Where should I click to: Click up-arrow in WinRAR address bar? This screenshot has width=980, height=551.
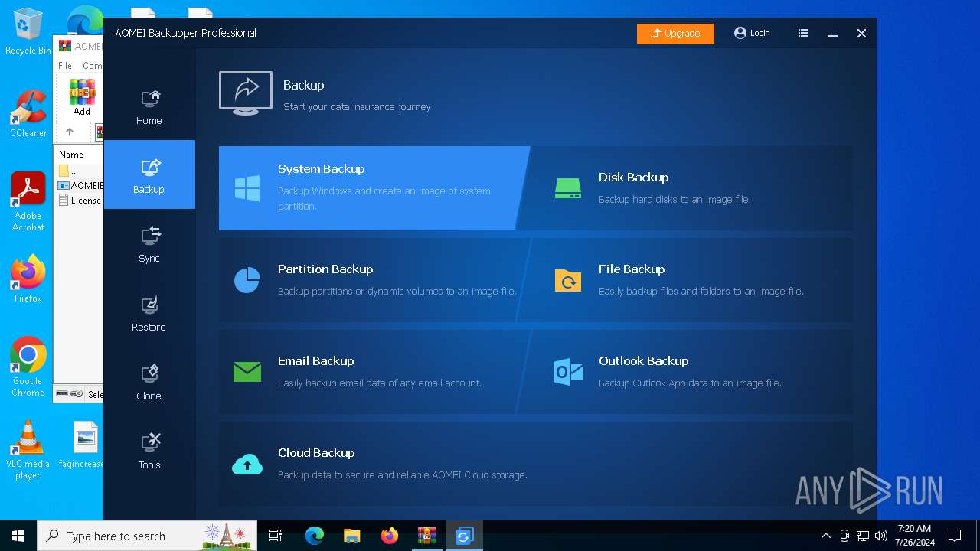point(70,132)
